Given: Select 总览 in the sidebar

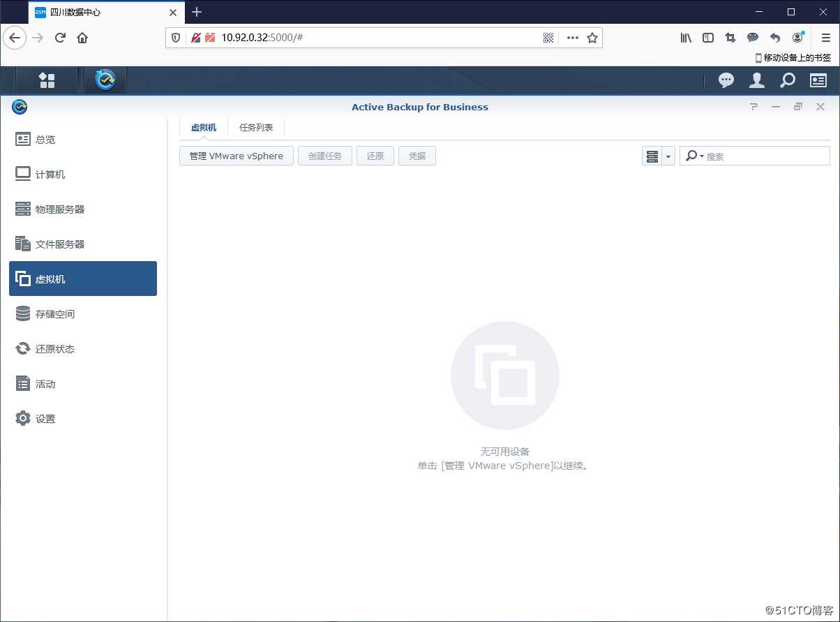Looking at the screenshot, I should [x=83, y=139].
